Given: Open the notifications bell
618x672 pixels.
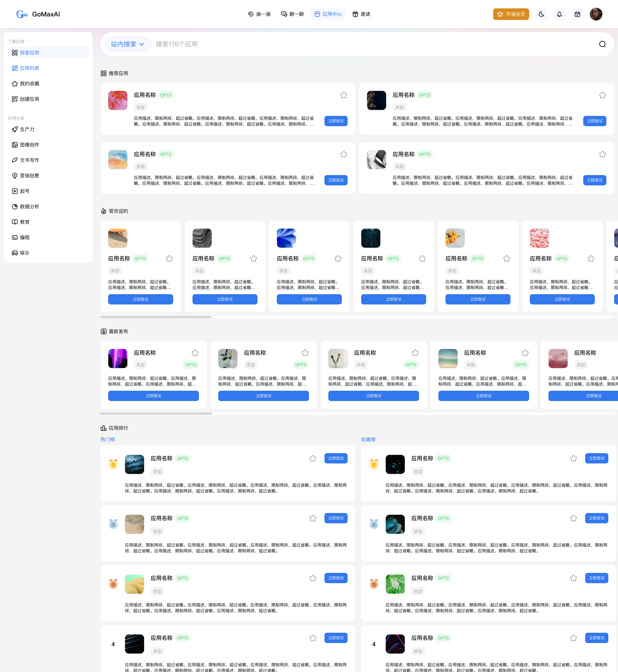Looking at the screenshot, I should click(x=559, y=14).
